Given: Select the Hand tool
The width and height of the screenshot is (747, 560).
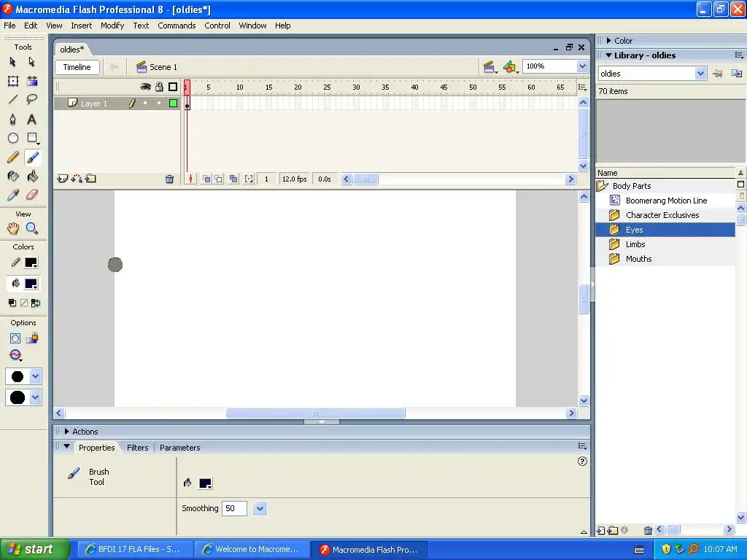Looking at the screenshot, I should point(13,228).
